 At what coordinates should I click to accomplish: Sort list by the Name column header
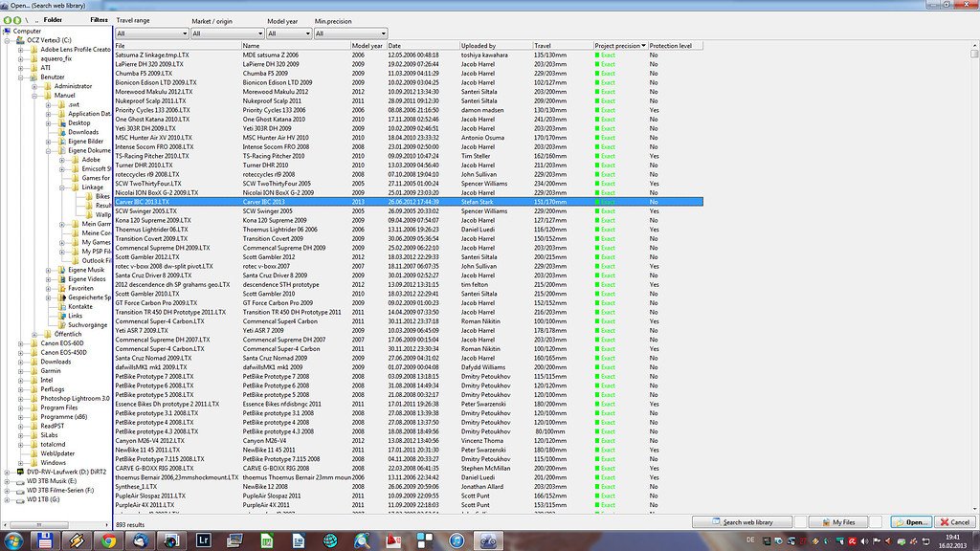tap(296, 46)
